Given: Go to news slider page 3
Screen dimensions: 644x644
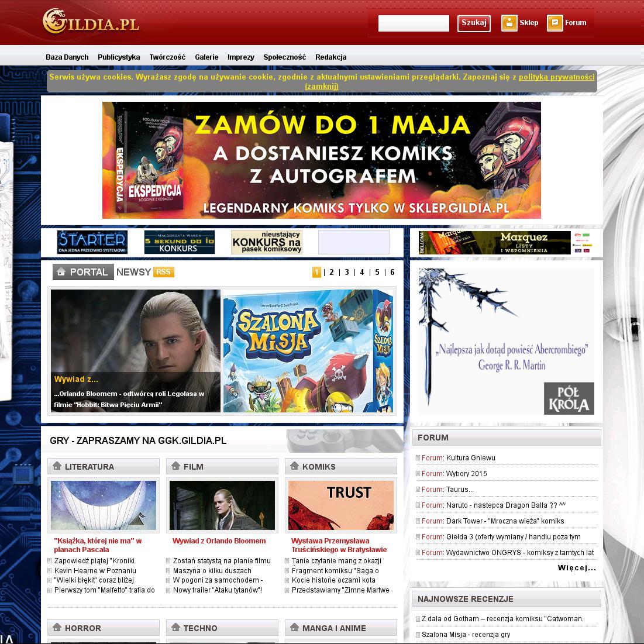Looking at the screenshot, I should [x=347, y=272].
